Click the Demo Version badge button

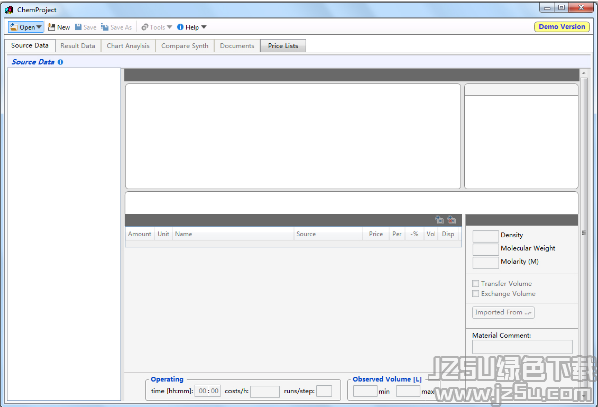pos(562,27)
